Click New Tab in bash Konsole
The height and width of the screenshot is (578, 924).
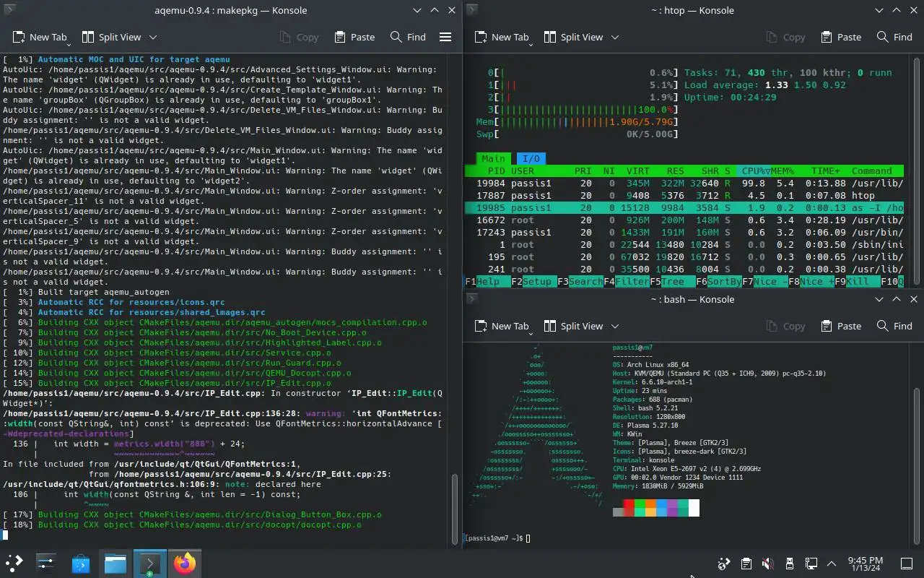[502, 326]
